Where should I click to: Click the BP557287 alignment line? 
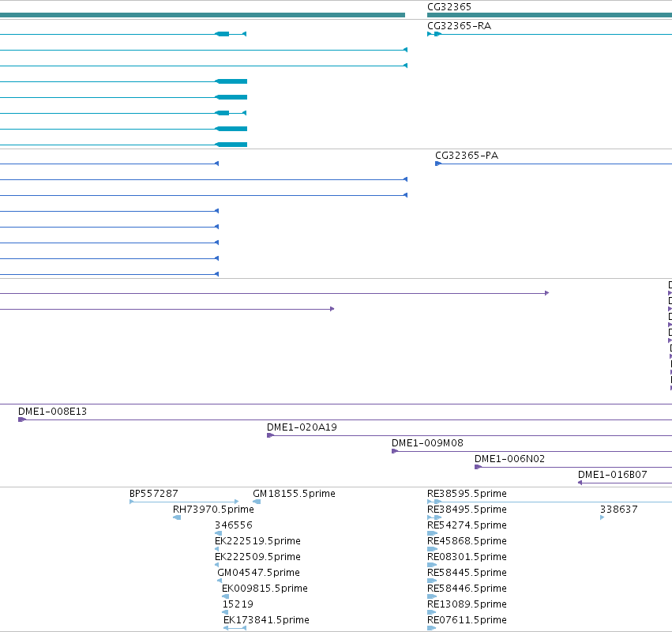tap(184, 502)
